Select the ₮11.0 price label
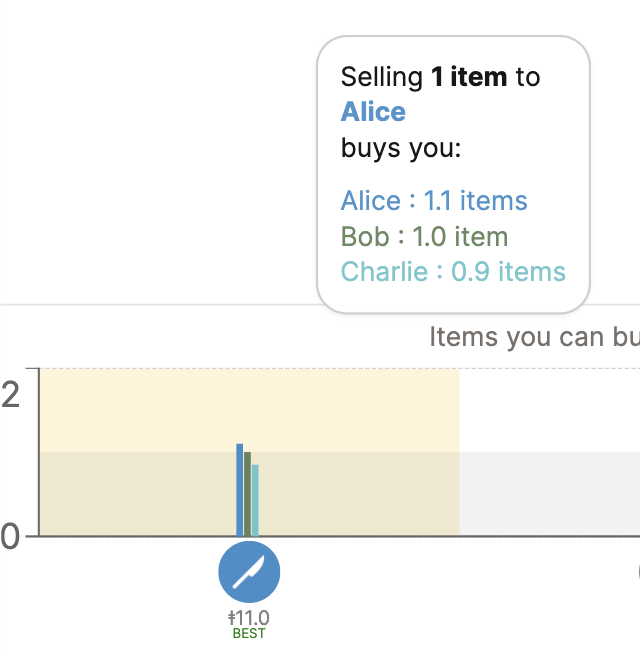The height and width of the screenshot is (652, 640). [249, 618]
